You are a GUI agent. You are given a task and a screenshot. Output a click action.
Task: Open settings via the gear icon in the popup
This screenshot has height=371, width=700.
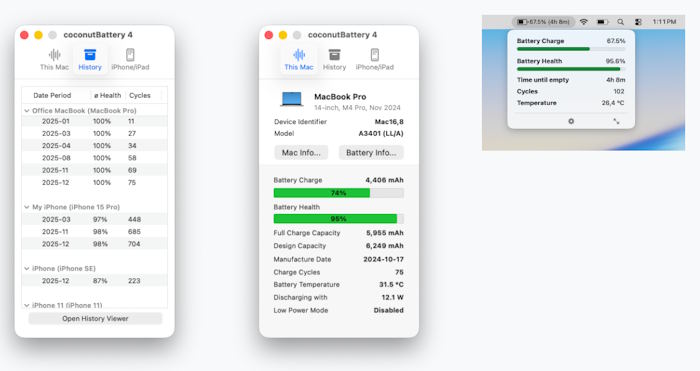pos(571,121)
